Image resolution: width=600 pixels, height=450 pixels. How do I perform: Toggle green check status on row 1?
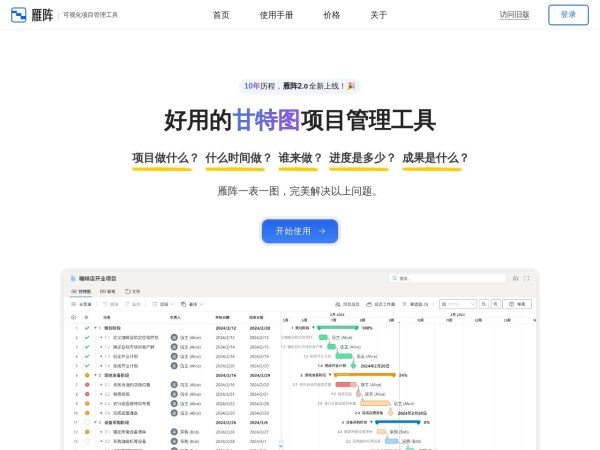coord(87,328)
